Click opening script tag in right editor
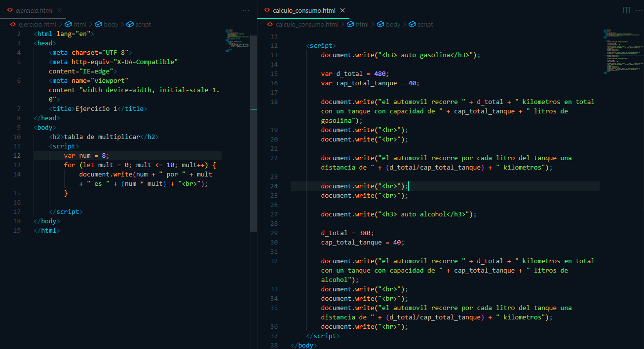 (x=321, y=46)
